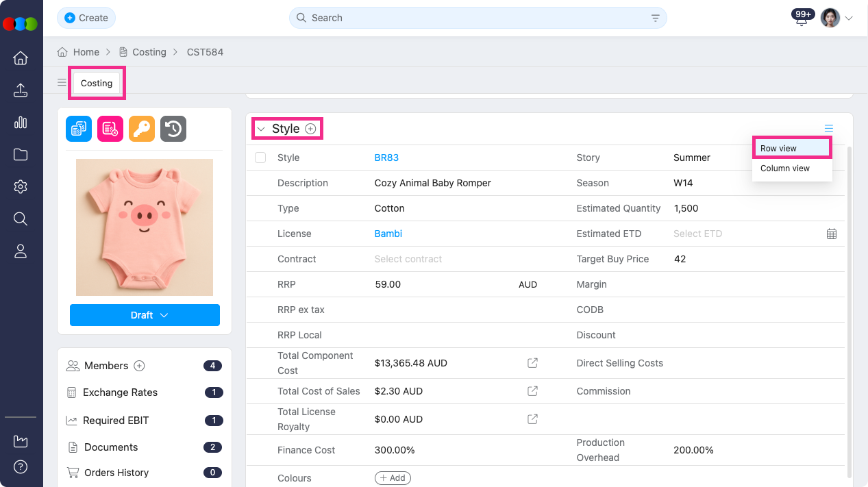Open notifications bell icon
This screenshot has width=868, height=487.
[x=802, y=18]
